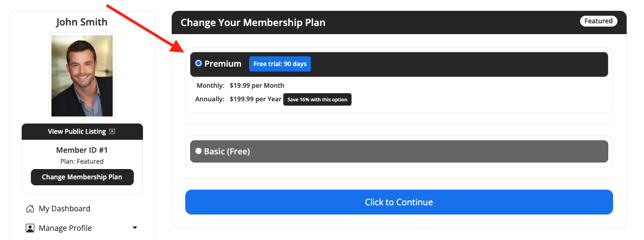Click the Change Membership Plan button
This screenshot has height=240, width=644.
coord(82,177)
